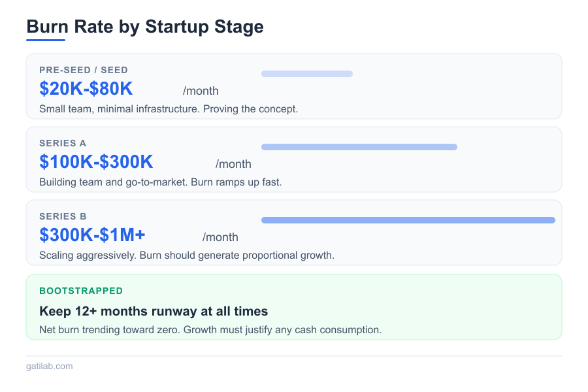The height and width of the screenshot is (392, 588).
Task: Click "Small team, minimal infrastructure" description
Action: (x=169, y=108)
